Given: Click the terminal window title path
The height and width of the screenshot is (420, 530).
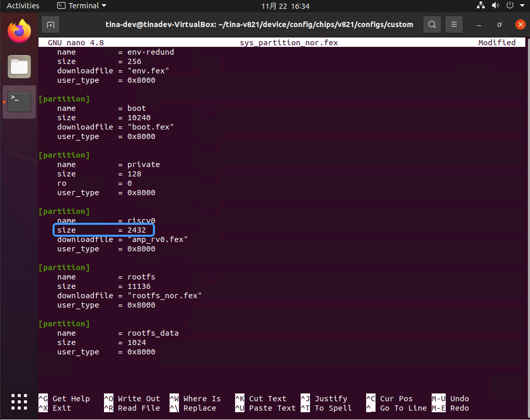Looking at the screenshot, I should tap(259, 24).
